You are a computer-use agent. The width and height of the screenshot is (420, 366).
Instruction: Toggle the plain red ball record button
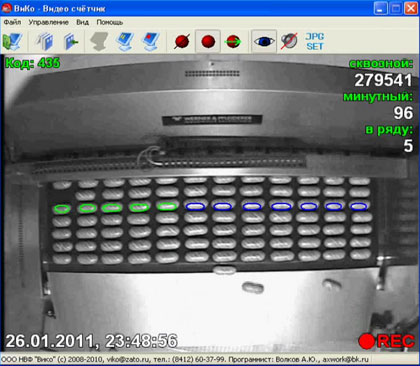pos(208,41)
